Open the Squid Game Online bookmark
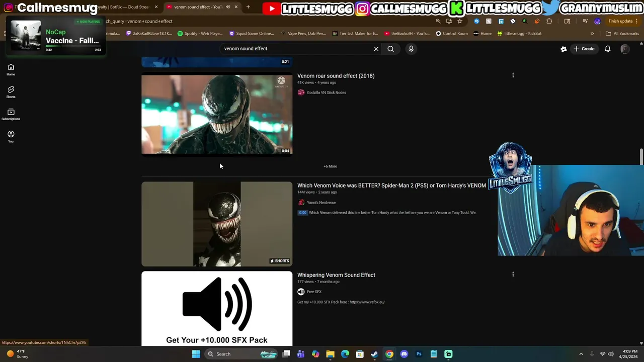The image size is (644, 362). click(x=251, y=34)
